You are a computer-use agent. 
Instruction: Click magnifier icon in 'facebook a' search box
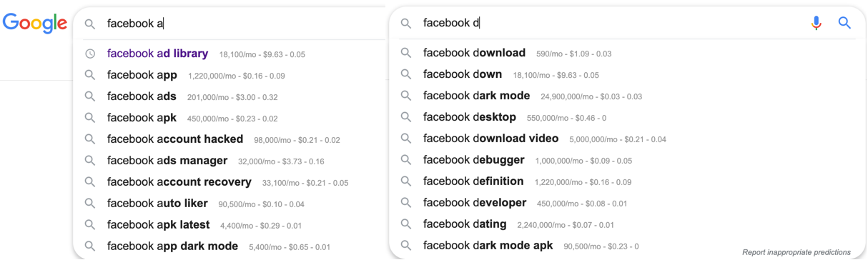pyautogui.click(x=90, y=24)
